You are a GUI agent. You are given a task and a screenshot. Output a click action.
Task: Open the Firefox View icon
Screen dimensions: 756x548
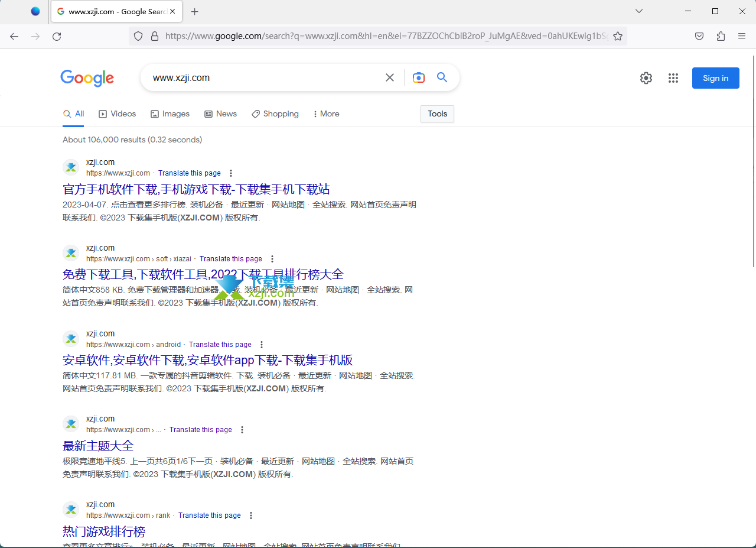(x=35, y=11)
